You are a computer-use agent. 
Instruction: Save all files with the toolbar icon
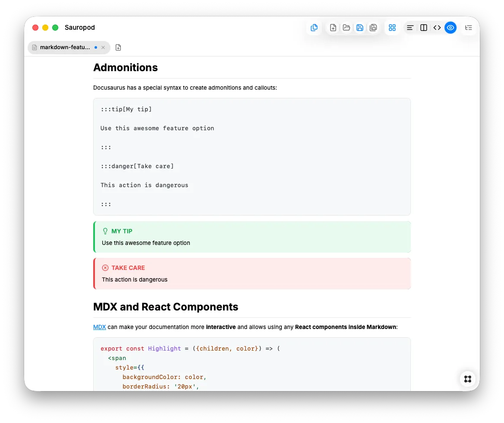pos(373,28)
